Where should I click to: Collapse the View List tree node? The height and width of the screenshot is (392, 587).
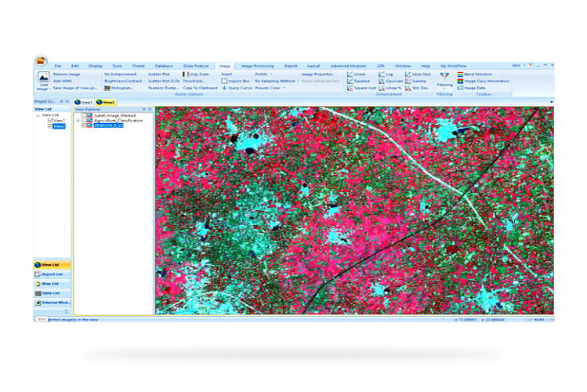tap(38, 115)
